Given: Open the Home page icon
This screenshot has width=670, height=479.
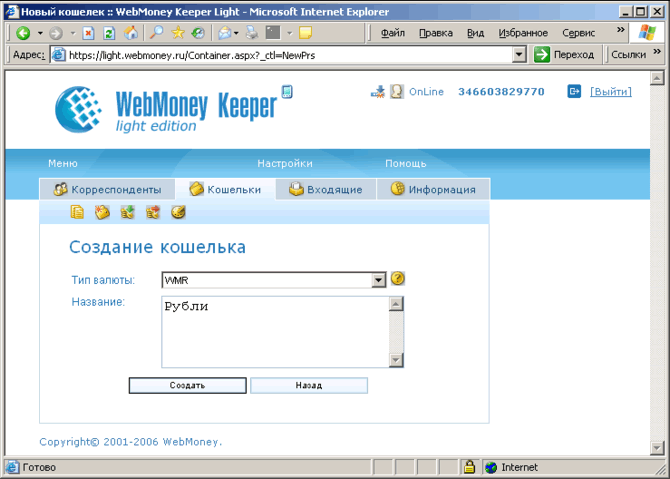Looking at the screenshot, I should click(131, 32).
